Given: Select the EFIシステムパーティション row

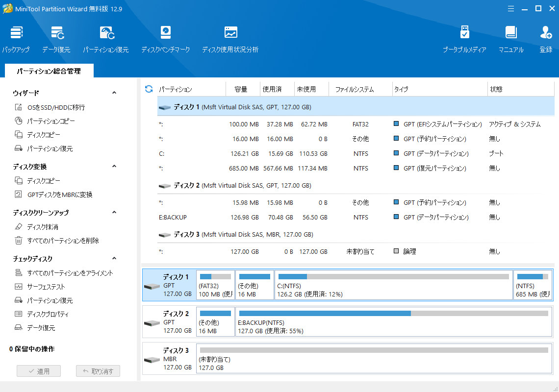Looking at the screenshot, I should (356, 124).
